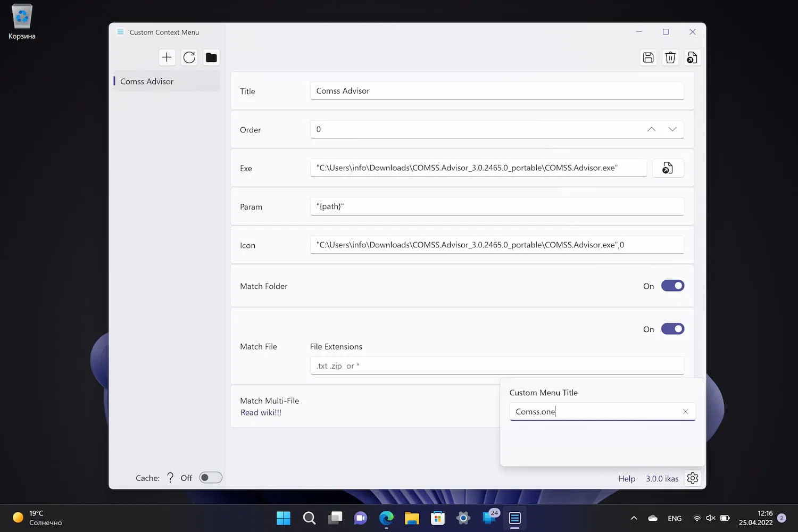
Task: Click the Param input field
Action: tap(497, 206)
